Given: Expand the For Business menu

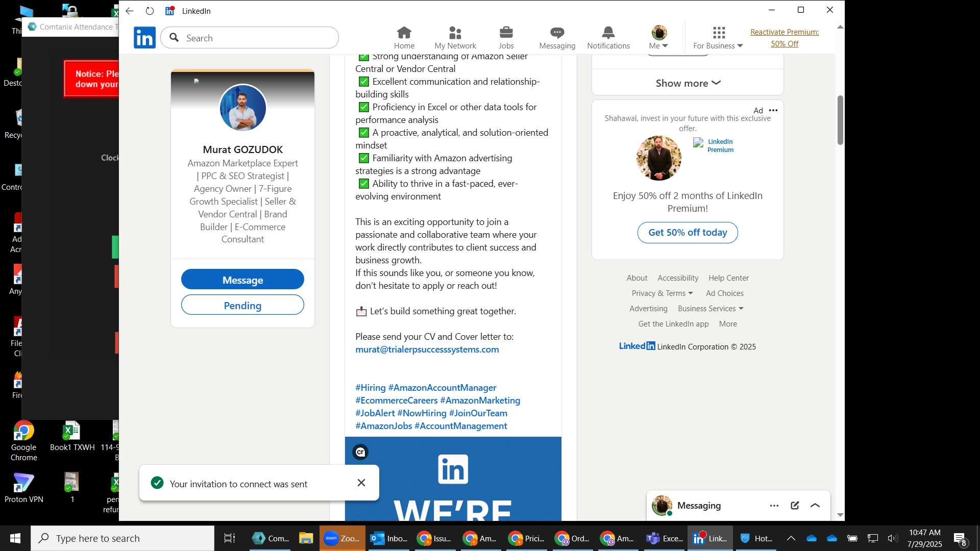Looking at the screenshot, I should tap(718, 38).
